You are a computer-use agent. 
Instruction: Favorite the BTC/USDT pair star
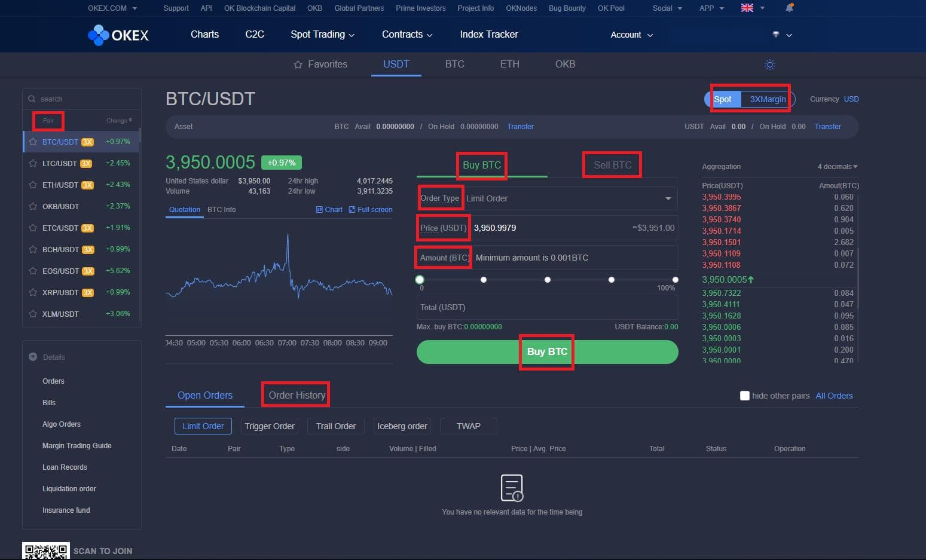click(x=33, y=142)
